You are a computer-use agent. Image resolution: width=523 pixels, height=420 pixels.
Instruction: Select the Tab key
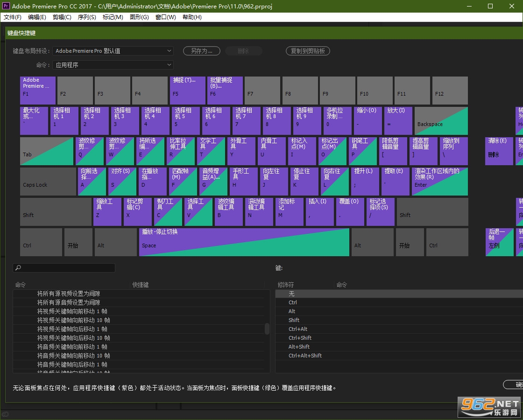pos(47,151)
